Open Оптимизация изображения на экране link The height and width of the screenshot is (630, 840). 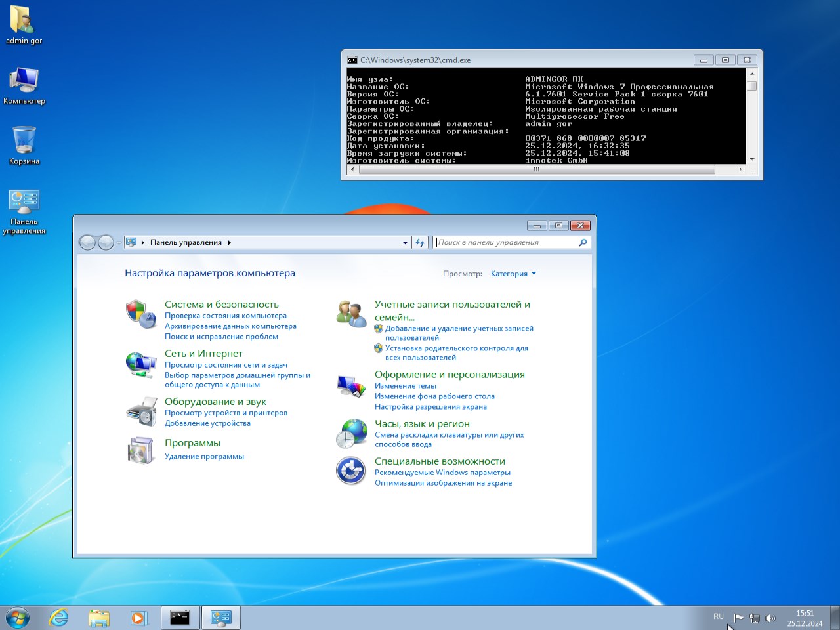tap(443, 483)
